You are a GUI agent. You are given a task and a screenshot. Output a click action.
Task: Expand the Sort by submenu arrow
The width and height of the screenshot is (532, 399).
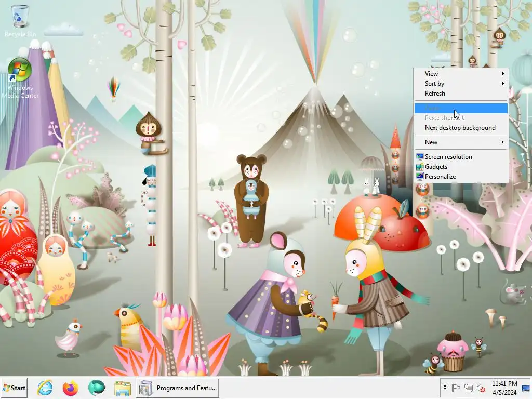(503, 84)
